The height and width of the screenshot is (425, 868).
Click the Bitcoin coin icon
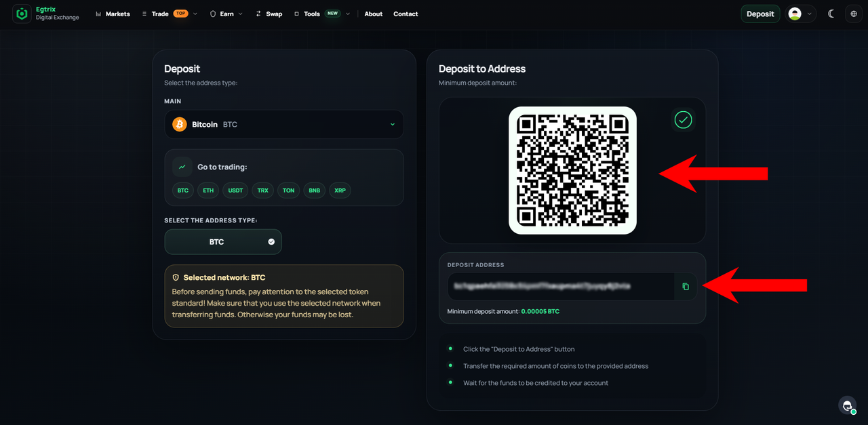coord(180,125)
